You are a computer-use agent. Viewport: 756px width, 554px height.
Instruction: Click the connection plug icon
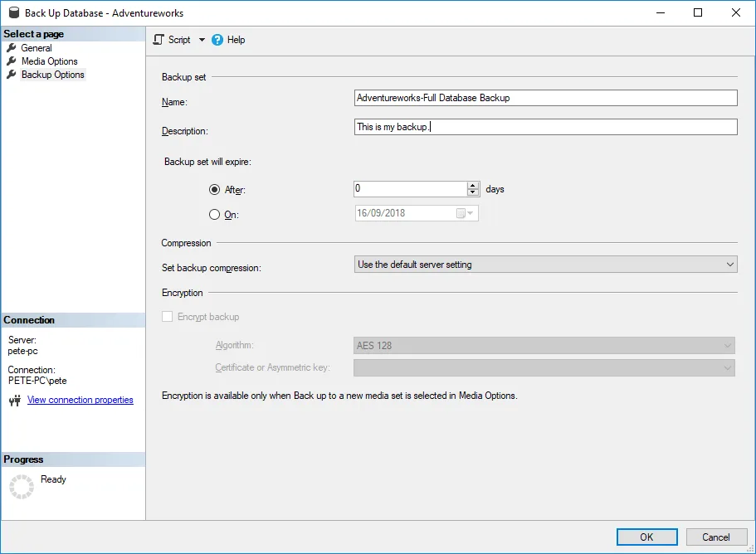pos(15,401)
